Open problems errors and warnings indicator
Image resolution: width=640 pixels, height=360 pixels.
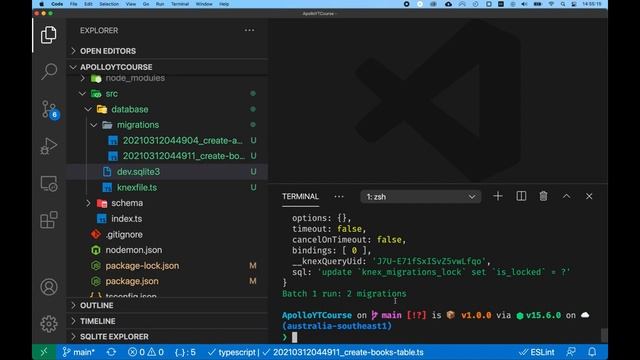coord(146,352)
